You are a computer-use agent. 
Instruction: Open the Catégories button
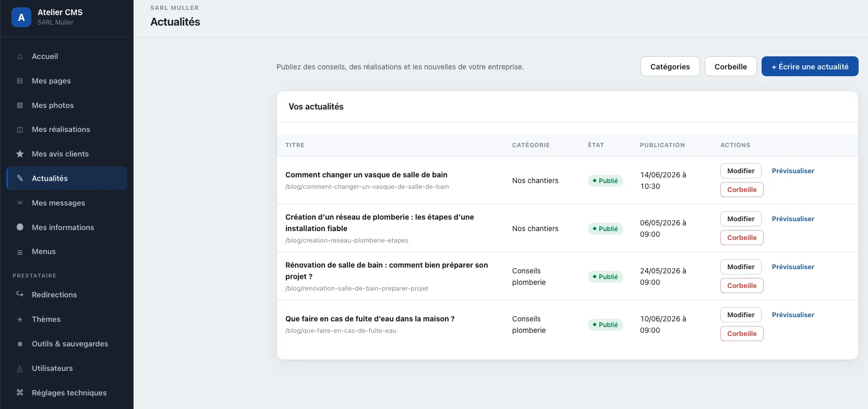click(670, 66)
